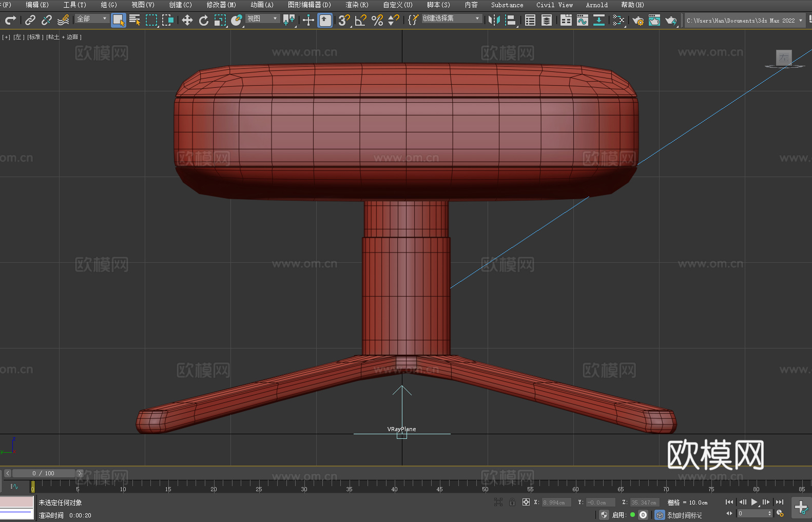
Task: Toggle Absolute/Offset transform mode icon
Action: pos(526,502)
